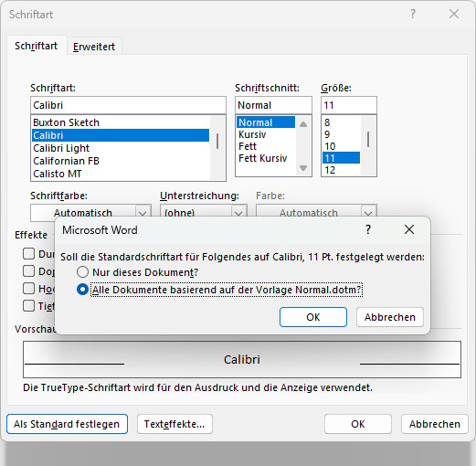
Task: Select Kursiv font style
Action: (266, 134)
